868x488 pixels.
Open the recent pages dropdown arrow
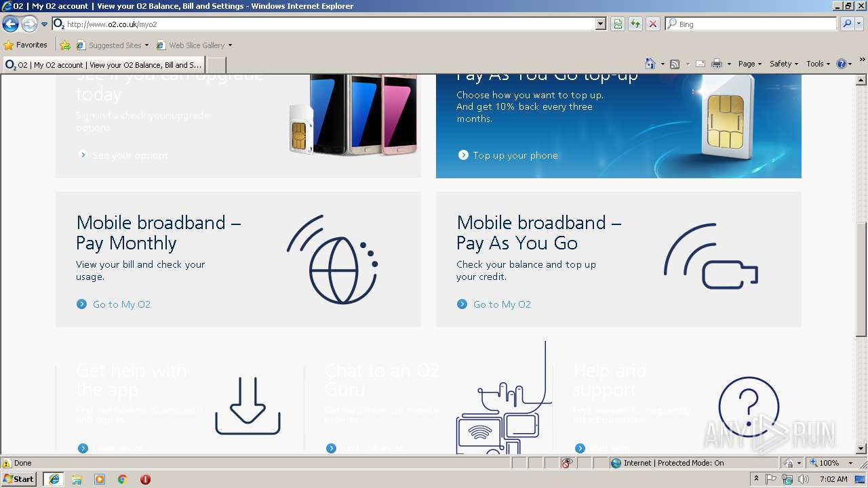point(44,24)
